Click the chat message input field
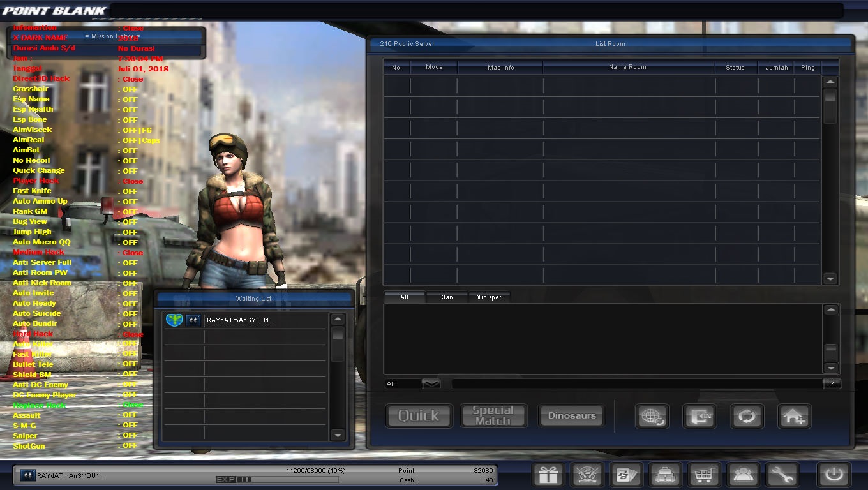The width and height of the screenshot is (868, 490). (x=637, y=383)
